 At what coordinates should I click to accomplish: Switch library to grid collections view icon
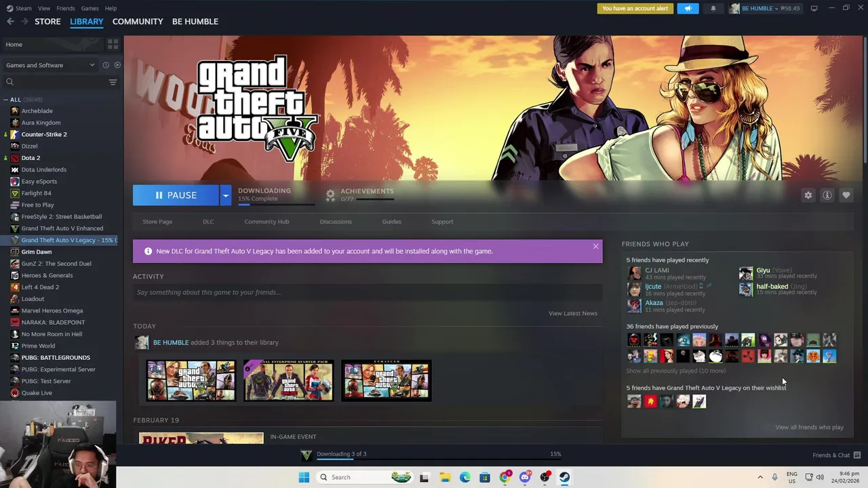(113, 44)
